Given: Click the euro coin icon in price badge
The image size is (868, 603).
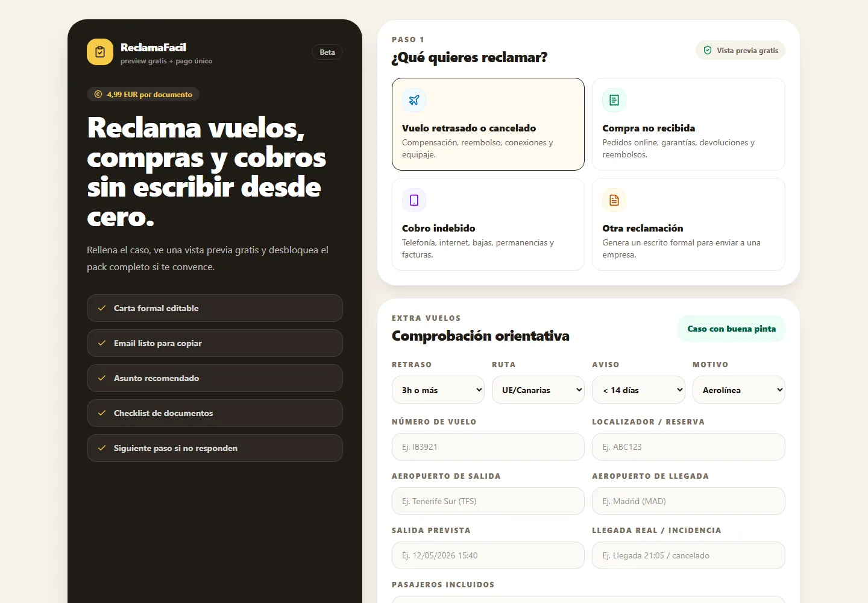Looking at the screenshot, I should [98, 94].
